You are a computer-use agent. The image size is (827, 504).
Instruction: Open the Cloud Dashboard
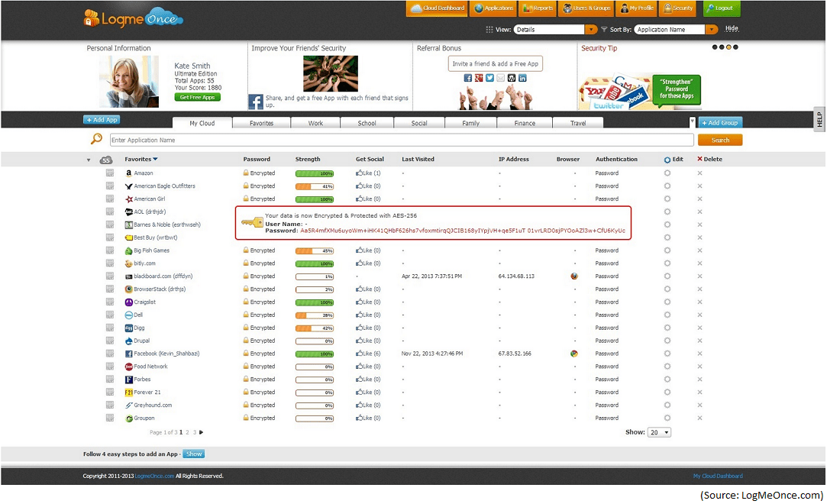point(438,8)
